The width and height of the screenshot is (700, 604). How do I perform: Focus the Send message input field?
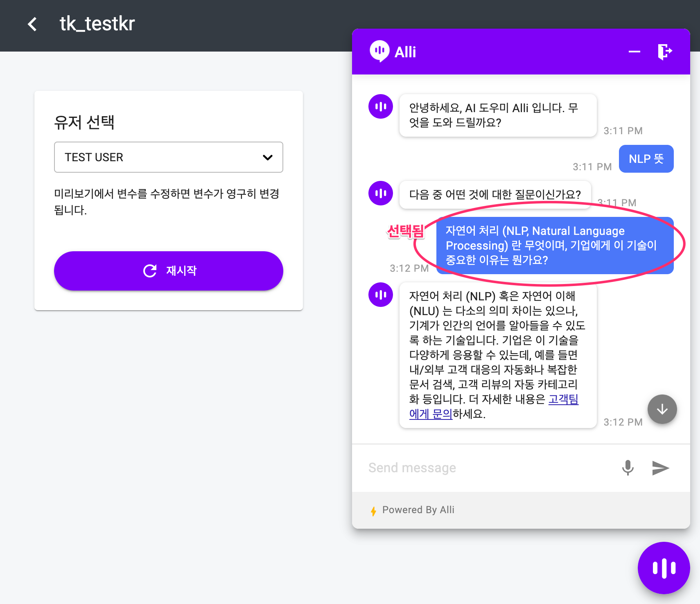point(487,468)
